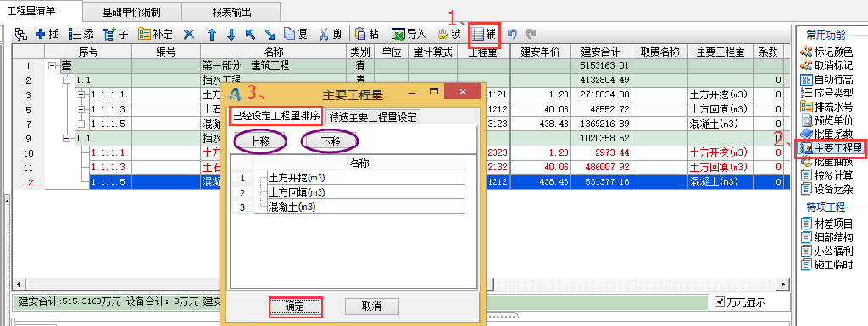Click the blue X delete icon
This screenshot has width=868, height=326.
coord(189,34)
